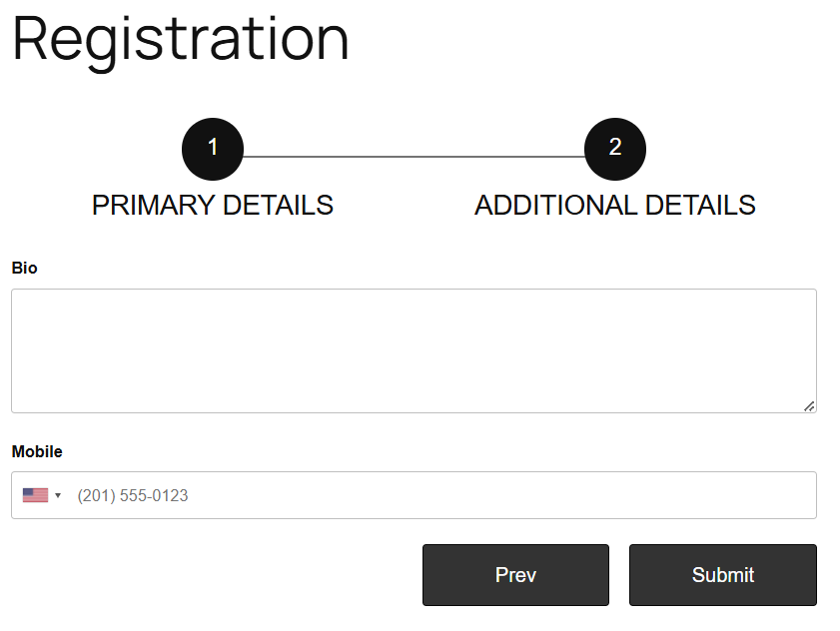
Task: Click the step 1 circle icon
Action: pos(213,149)
